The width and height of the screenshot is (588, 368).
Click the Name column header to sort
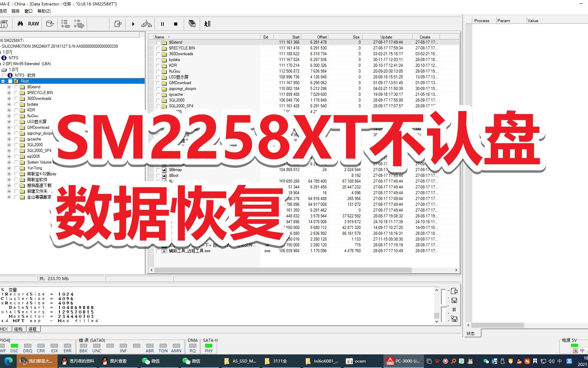pos(159,37)
